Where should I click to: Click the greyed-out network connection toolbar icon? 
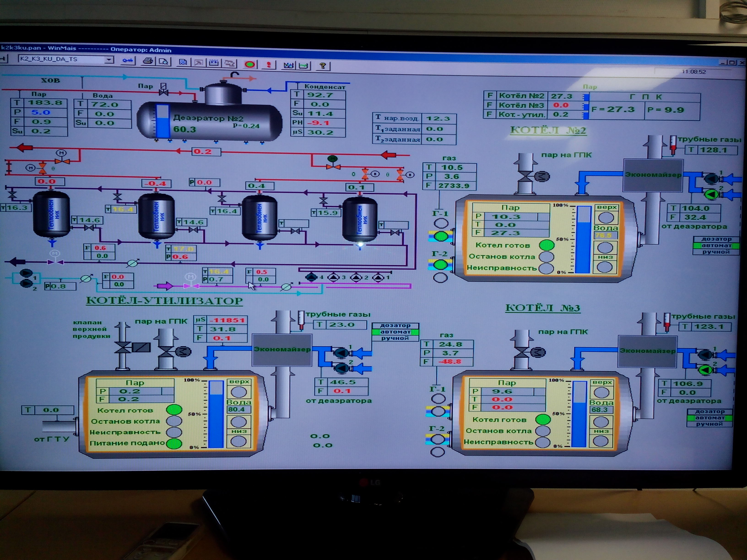coord(230,63)
